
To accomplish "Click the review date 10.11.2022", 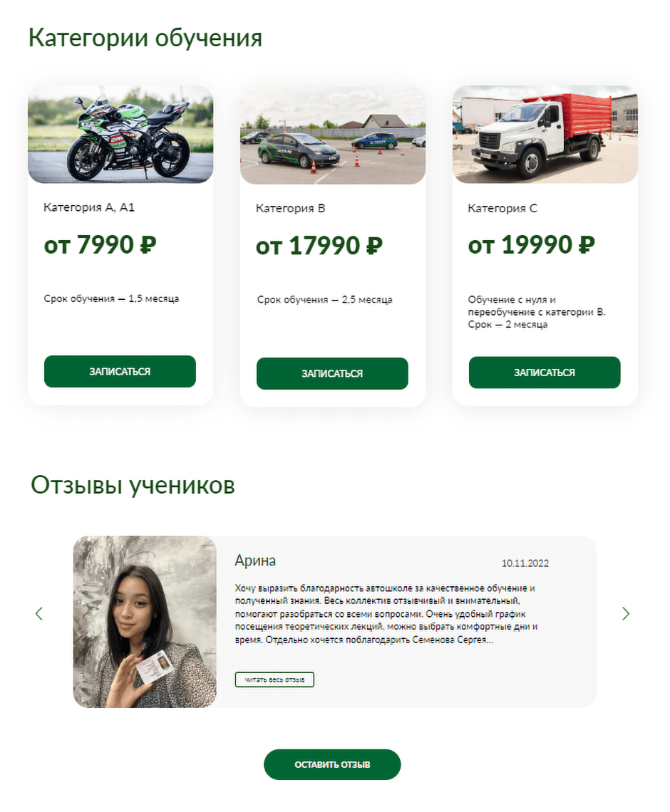I will [x=525, y=563].
